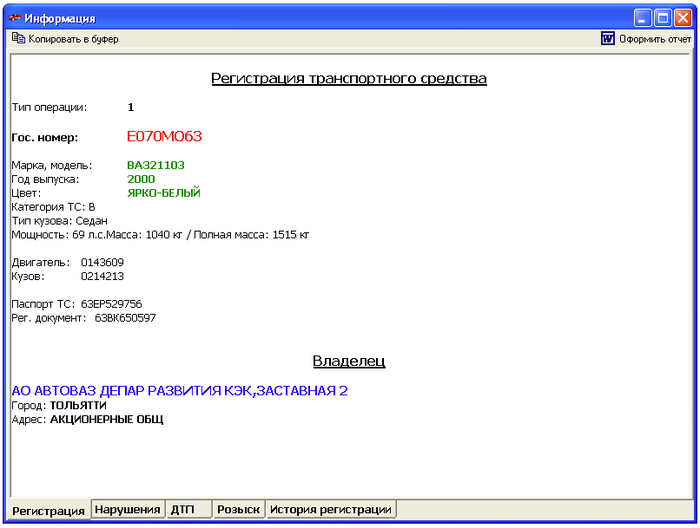The width and height of the screenshot is (700, 528).
Task: Click engine number 0143609
Action: click(x=102, y=262)
